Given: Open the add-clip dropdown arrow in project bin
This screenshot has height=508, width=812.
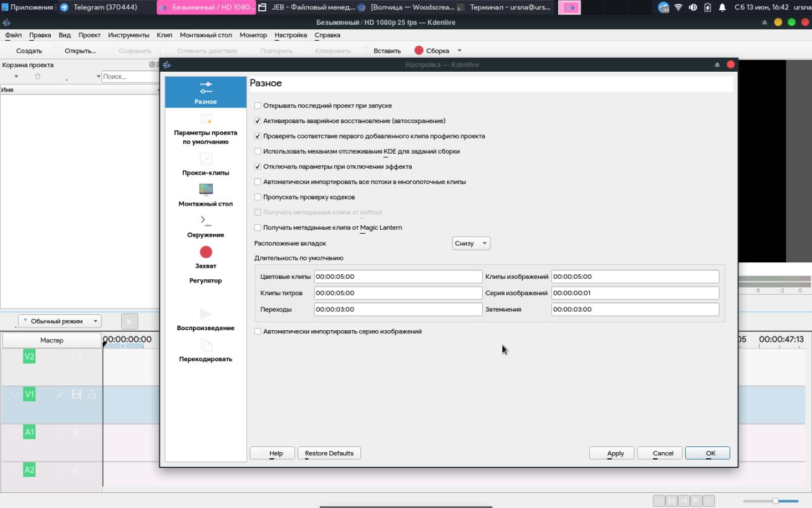Looking at the screenshot, I should pyautogui.click(x=16, y=76).
